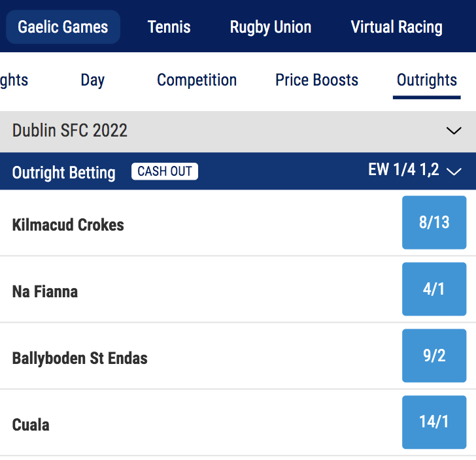Viewport: 476px width, 460px height.
Task: Select the partially visible leftmost sub-tab
Action: [14, 80]
